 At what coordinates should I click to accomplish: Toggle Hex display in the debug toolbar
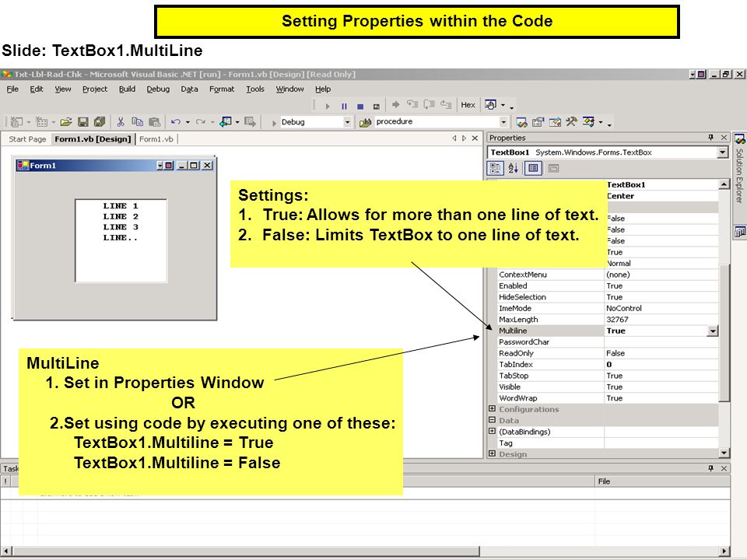pyautogui.click(x=468, y=105)
